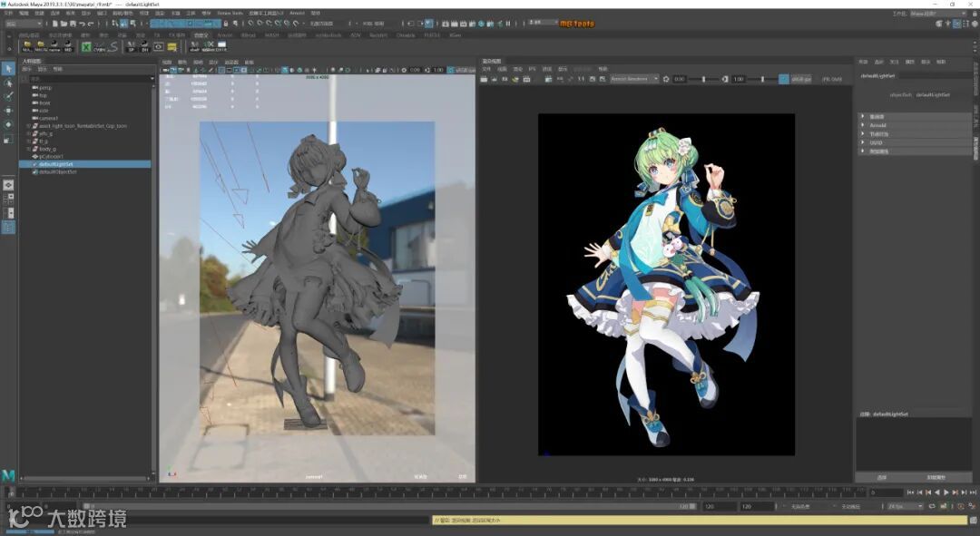Switch to the Arnold shelf tab

(x=224, y=35)
